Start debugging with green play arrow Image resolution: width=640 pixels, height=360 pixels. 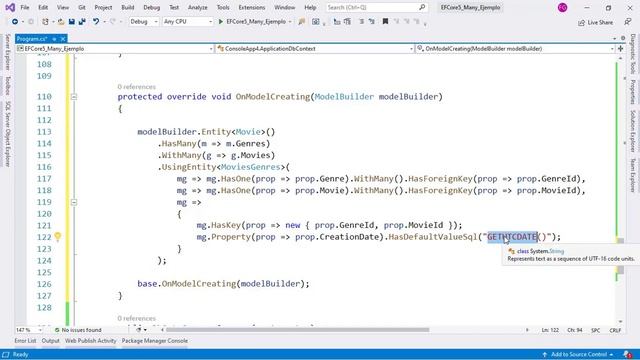(x=221, y=22)
